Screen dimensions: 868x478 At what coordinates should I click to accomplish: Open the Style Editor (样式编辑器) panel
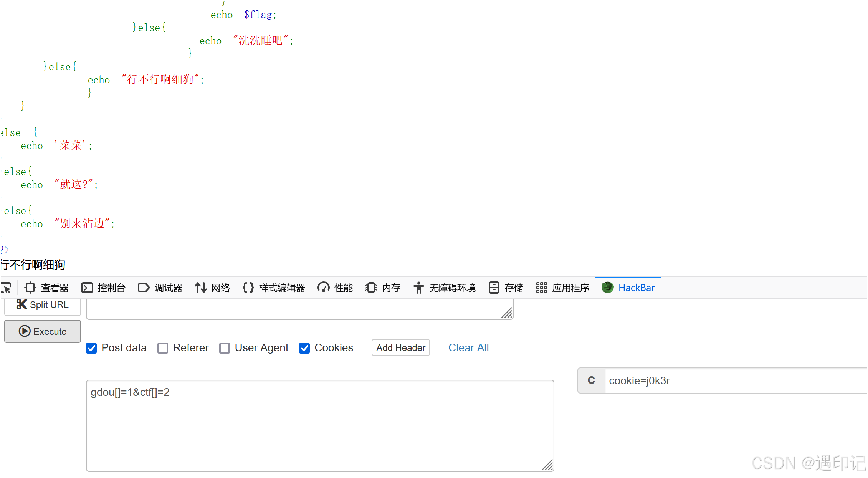coord(274,288)
